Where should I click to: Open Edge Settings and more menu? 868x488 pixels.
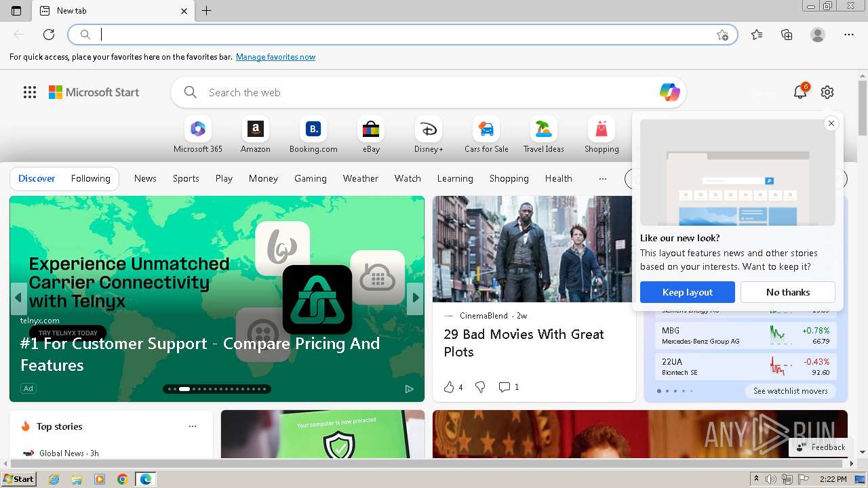849,35
